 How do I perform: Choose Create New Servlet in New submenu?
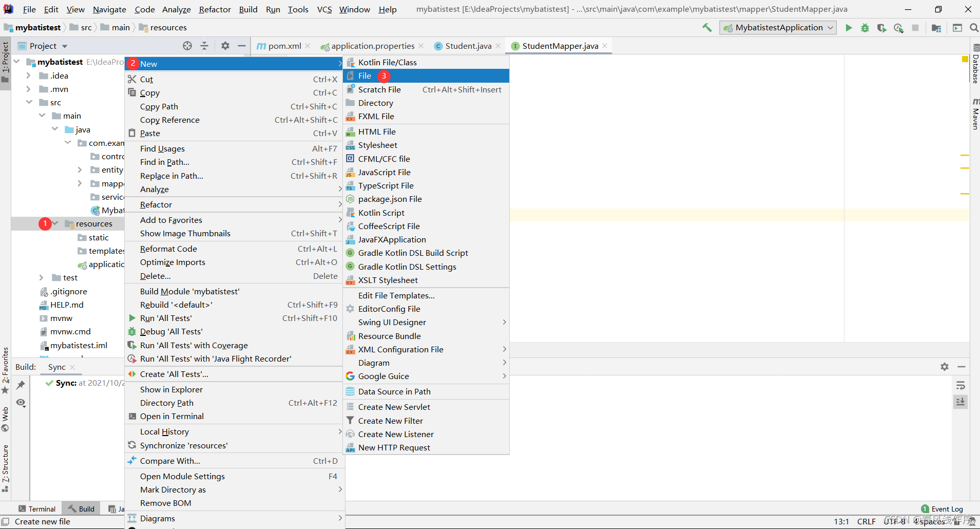426,407
